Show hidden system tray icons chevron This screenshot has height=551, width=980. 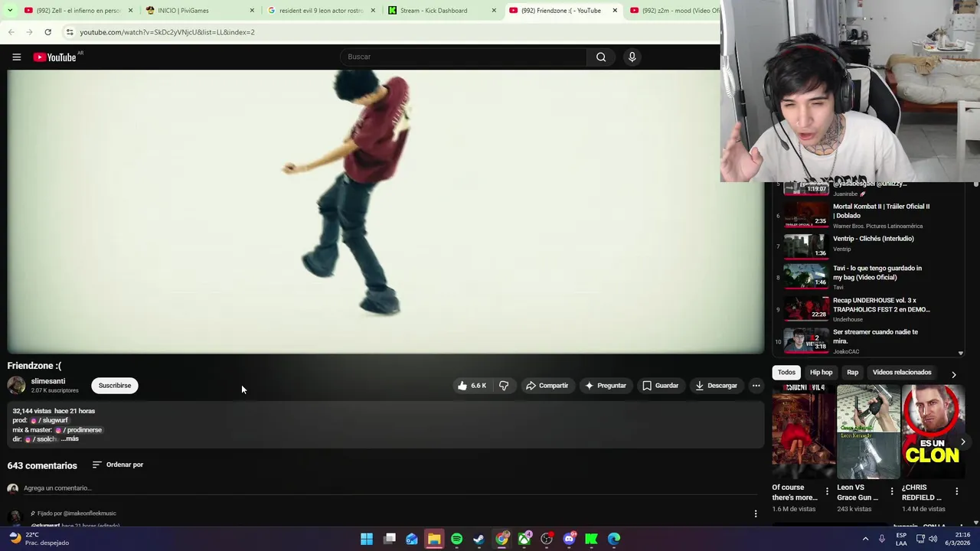point(866,539)
